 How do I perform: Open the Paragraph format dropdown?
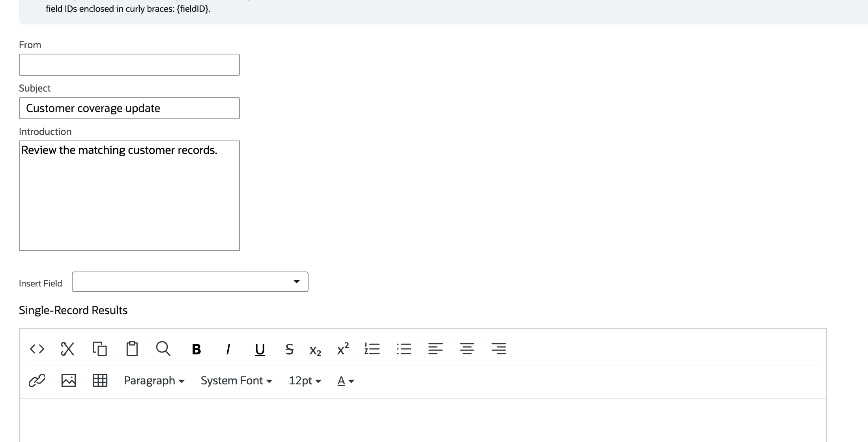(154, 380)
